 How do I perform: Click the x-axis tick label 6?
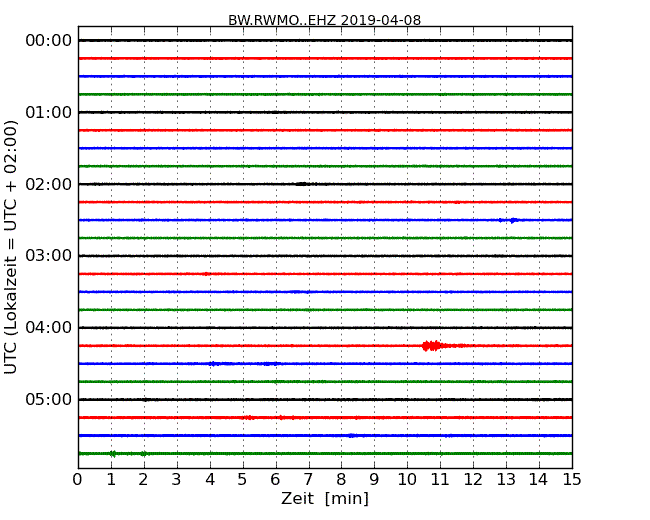pyautogui.click(x=276, y=480)
